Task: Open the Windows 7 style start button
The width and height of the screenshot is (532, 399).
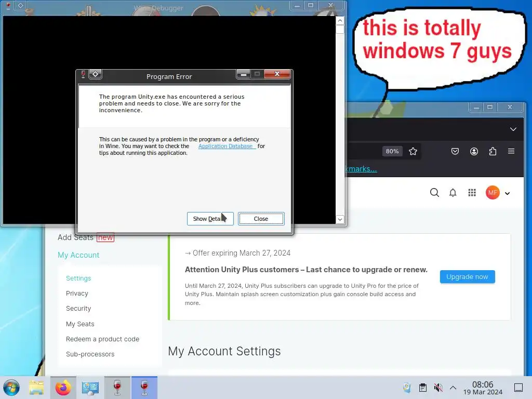Action: pyautogui.click(x=11, y=388)
